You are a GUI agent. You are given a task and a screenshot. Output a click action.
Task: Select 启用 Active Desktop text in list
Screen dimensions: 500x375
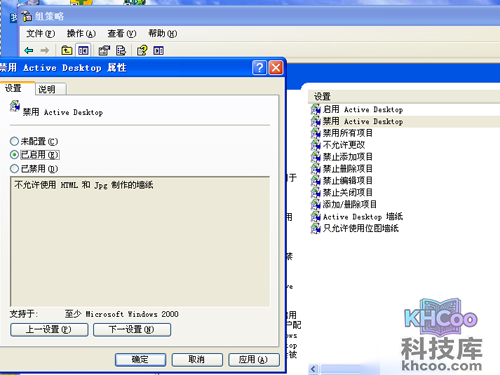[x=363, y=109]
